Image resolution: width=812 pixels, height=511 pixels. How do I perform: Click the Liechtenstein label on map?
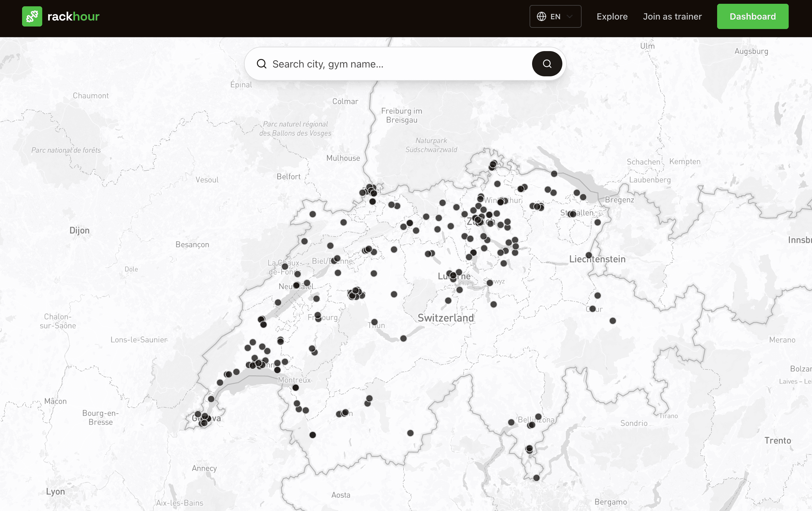tap(597, 259)
